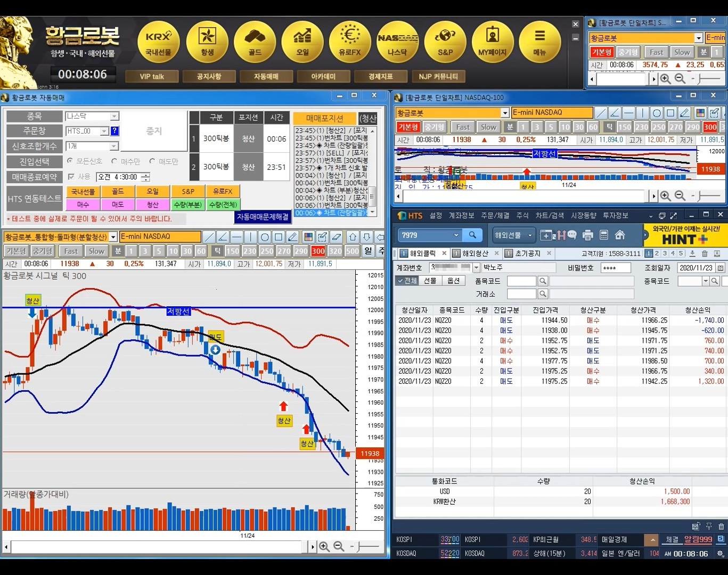Viewport: 728px width, 575px height.
Task: Click the 공지사항 button
Action: [x=209, y=77]
